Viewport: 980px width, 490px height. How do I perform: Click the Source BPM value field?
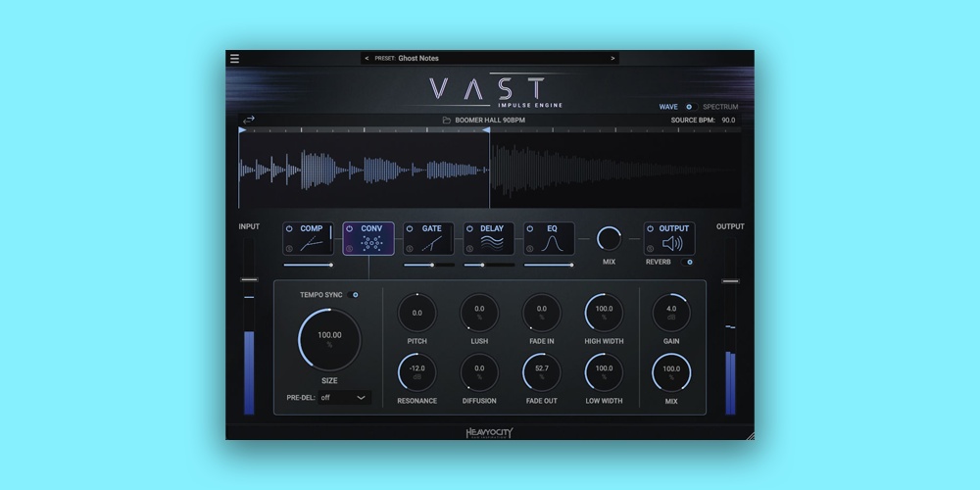[728, 121]
